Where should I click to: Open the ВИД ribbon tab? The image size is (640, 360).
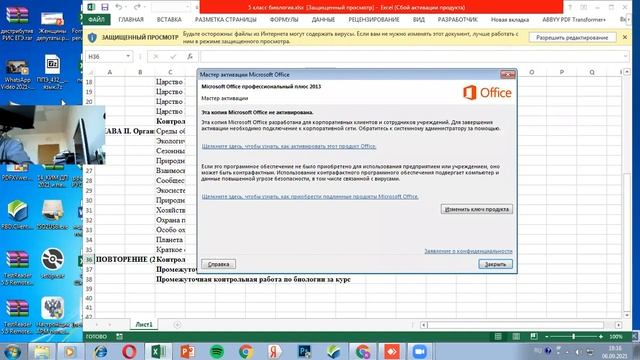(x=418, y=19)
